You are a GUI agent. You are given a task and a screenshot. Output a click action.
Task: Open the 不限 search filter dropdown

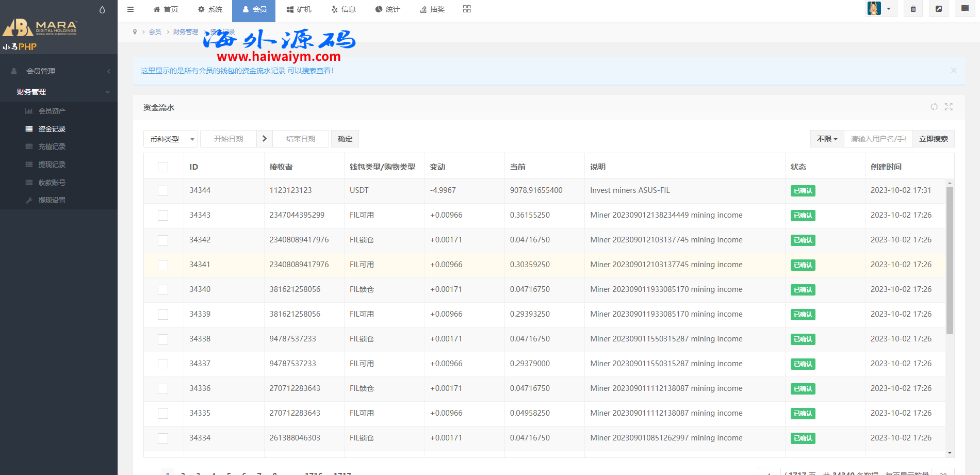click(827, 139)
